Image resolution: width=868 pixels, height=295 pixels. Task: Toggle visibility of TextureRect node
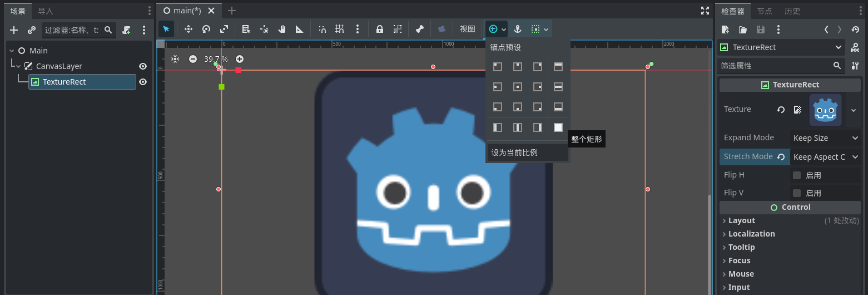[143, 82]
